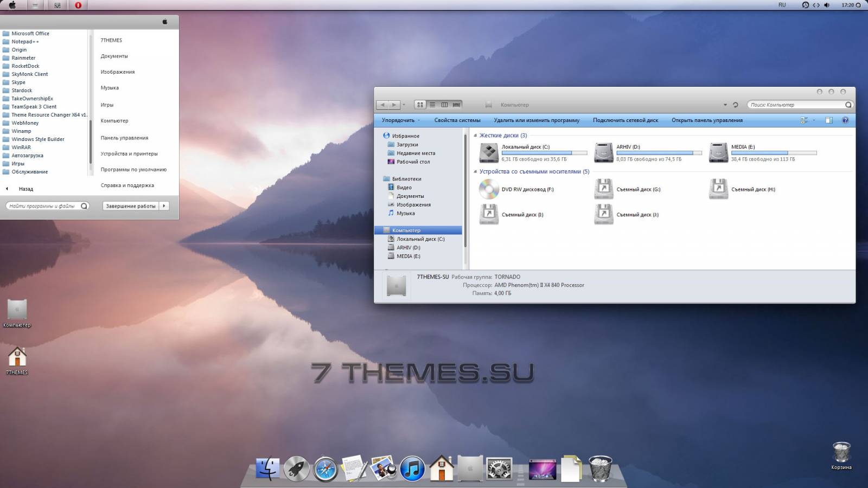Click the Завершение работы button
The height and width of the screenshot is (488, 868).
point(131,206)
